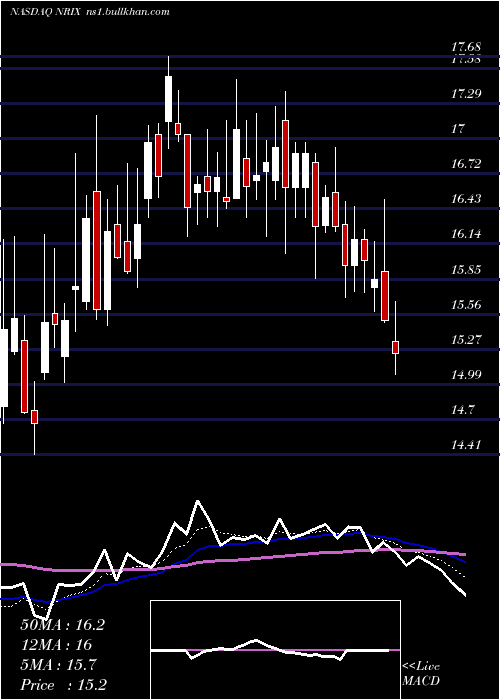Click the 15.56 price axis label

pos(466,305)
